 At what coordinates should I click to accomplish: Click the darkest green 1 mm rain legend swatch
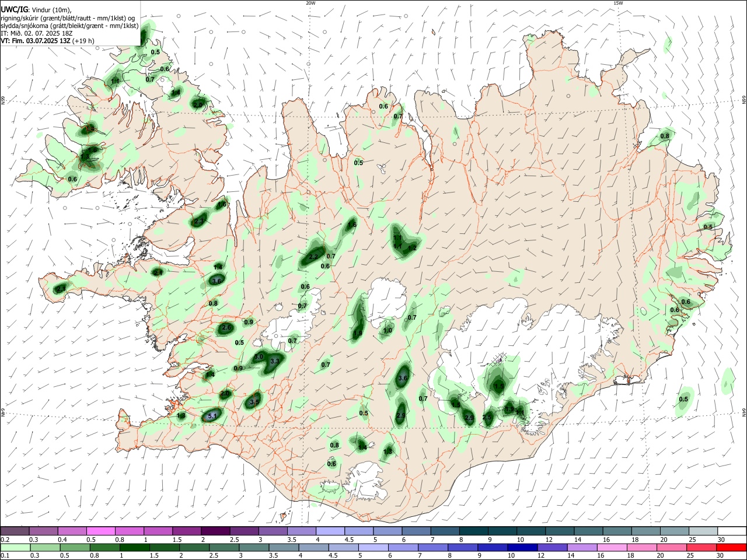[x=134, y=547]
